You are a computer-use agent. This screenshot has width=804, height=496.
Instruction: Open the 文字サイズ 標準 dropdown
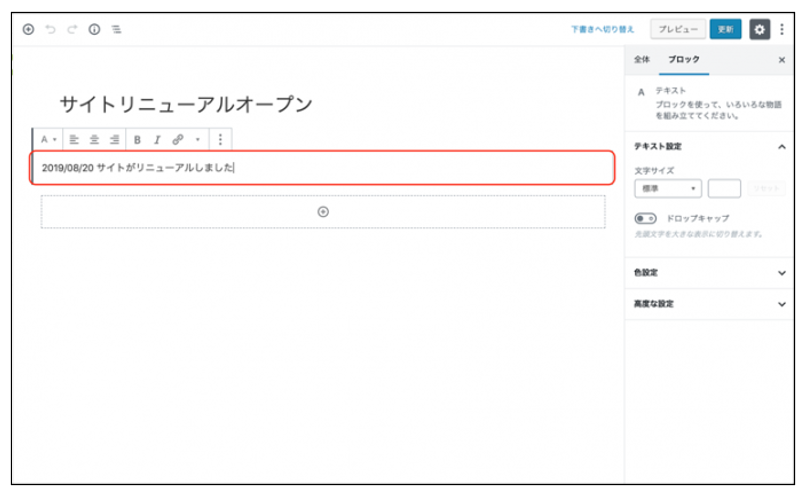pos(667,188)
